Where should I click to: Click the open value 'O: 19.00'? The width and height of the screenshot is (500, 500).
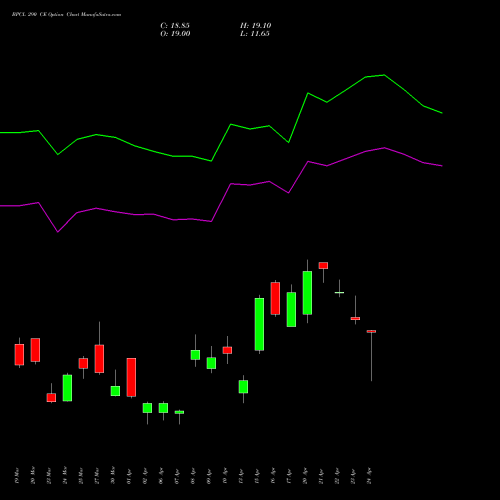[175, 34]
